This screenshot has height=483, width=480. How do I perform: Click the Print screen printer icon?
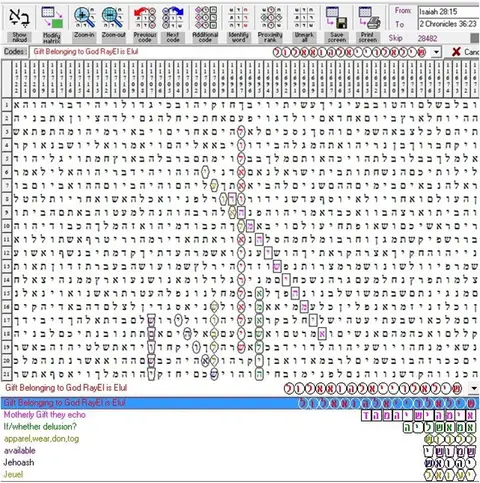(x=368, y=17)
